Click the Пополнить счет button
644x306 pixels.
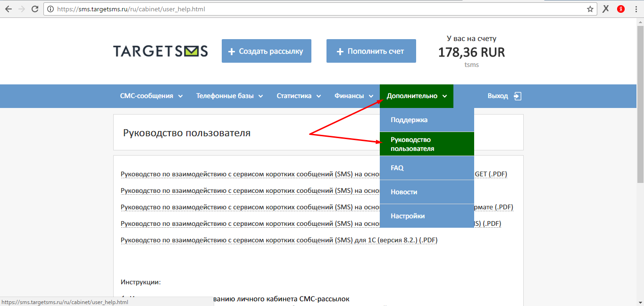click(371, 51)
